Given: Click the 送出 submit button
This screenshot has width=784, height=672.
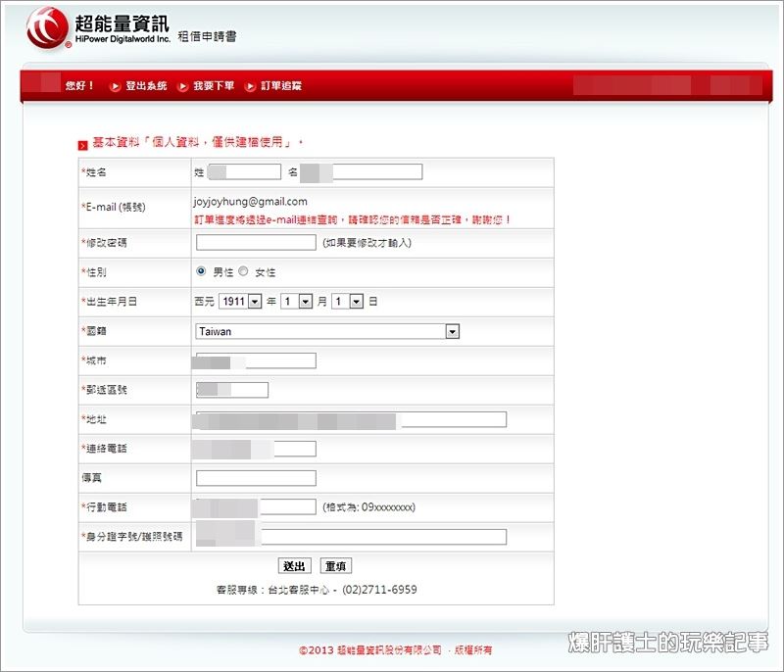Looking at the screenshot, I should pos(294,565).
